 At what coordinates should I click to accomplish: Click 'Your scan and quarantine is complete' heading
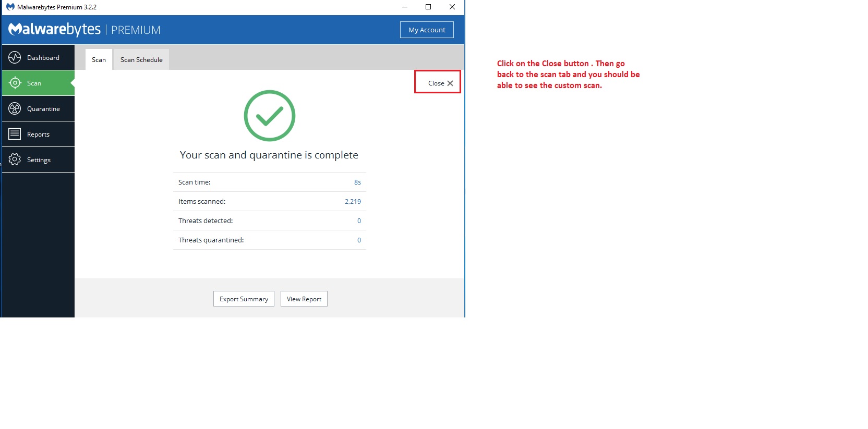coord(269,155)
